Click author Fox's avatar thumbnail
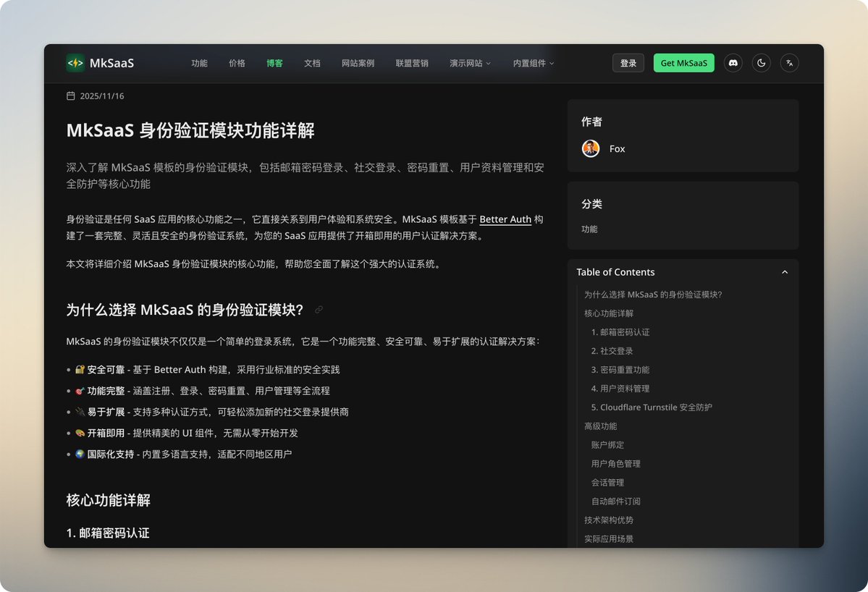Viewport: 868px width, 592px height. 591,148
